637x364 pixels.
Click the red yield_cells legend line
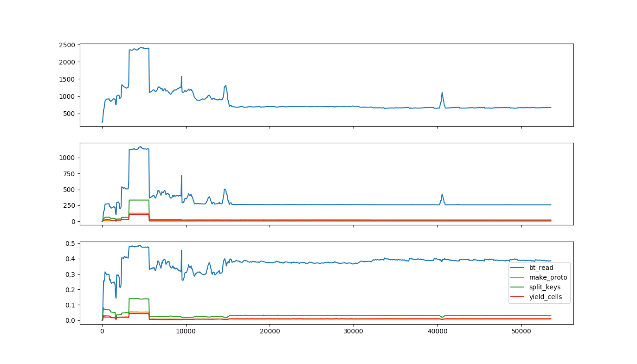point(518,297)
